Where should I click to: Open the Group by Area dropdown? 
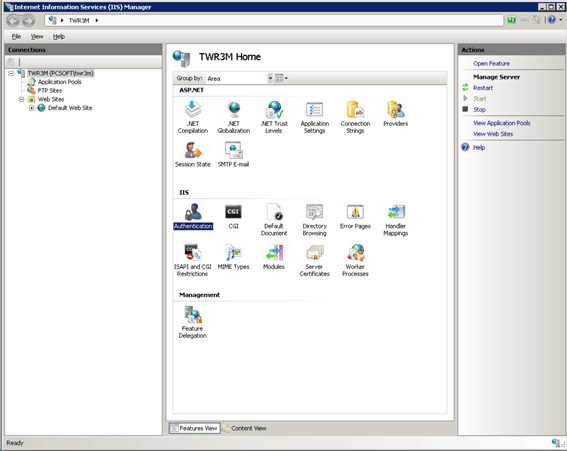click(x=270, y=78)
